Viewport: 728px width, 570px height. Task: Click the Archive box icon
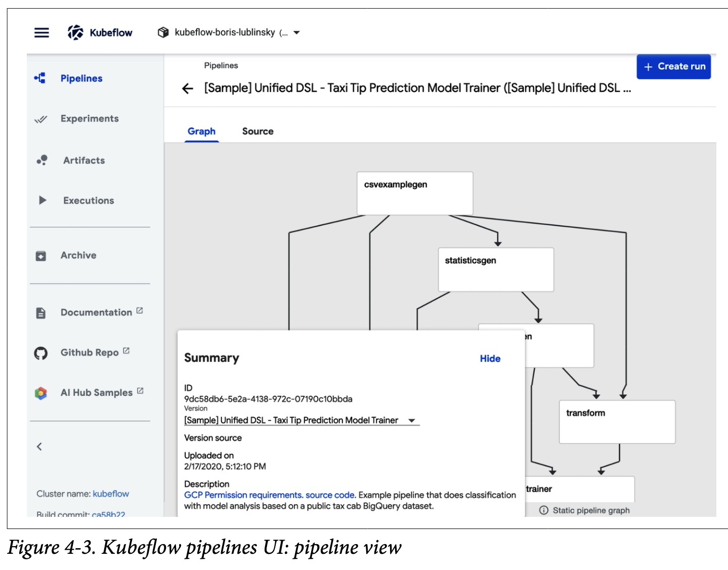pos(41,256)
